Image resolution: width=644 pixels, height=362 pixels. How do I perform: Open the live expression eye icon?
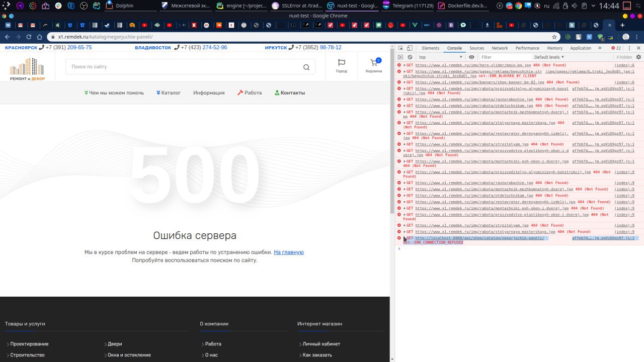(x=471, y=57)
